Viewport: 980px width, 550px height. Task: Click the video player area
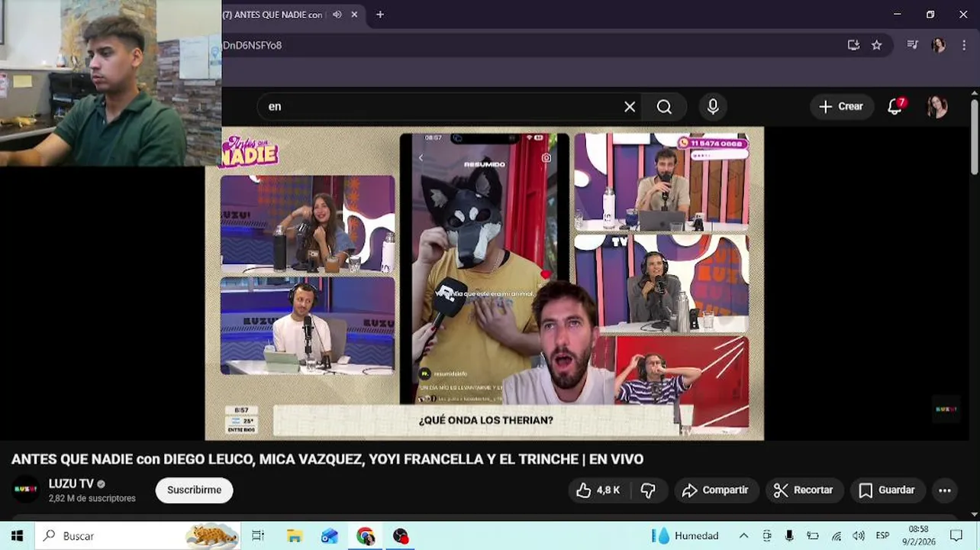[x=485, y=283]
